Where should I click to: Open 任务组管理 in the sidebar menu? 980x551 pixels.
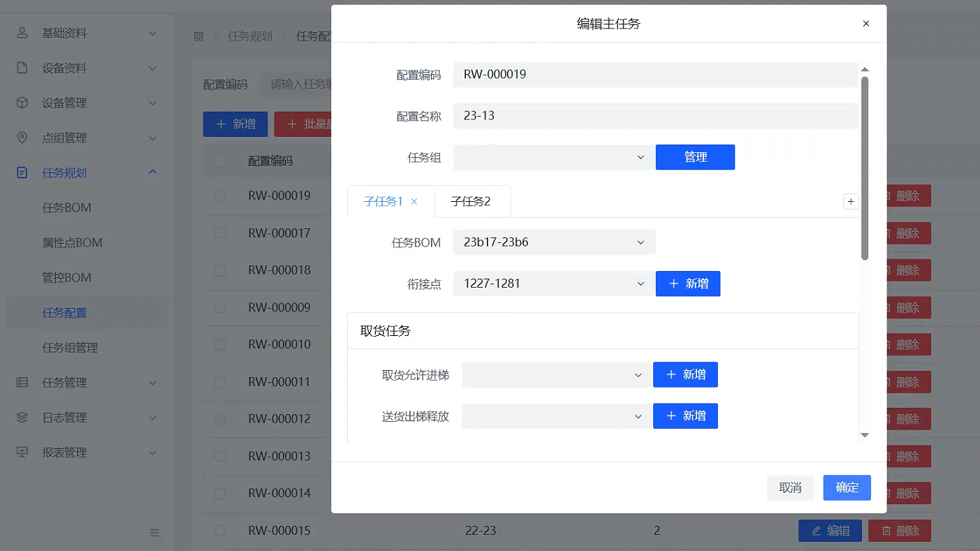pos(70,348)
